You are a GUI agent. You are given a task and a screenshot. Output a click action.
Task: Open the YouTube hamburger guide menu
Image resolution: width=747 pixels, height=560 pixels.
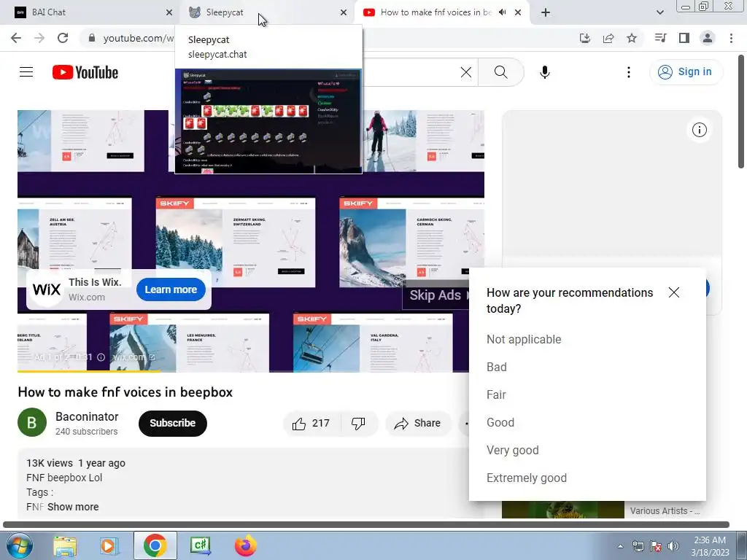(x=26, y=72)
